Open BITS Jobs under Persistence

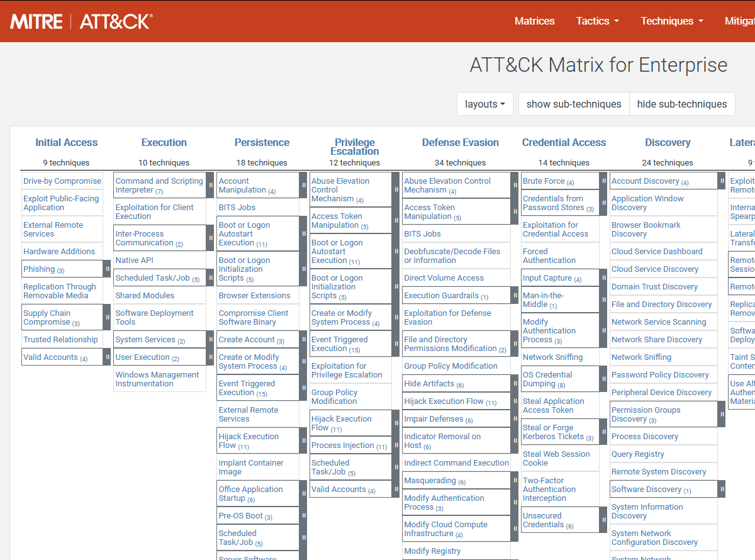[237, 207]
